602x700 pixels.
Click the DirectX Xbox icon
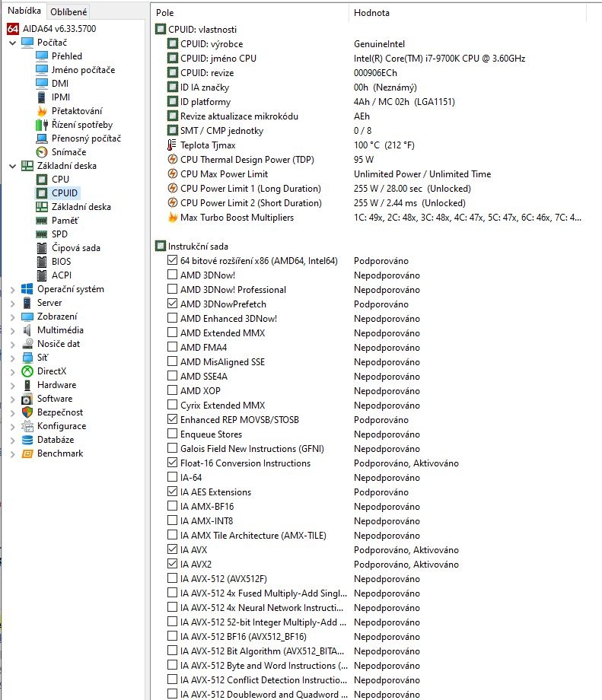pos(27,371)
